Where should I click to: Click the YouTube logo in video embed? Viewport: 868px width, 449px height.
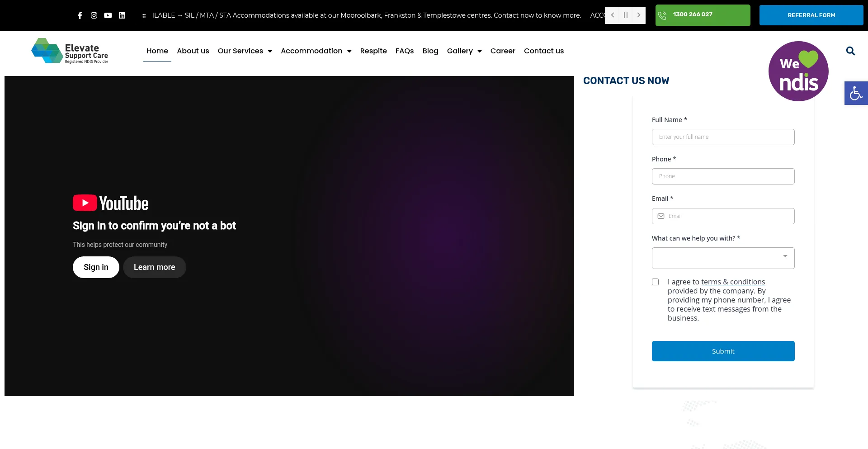pos(111,203)
